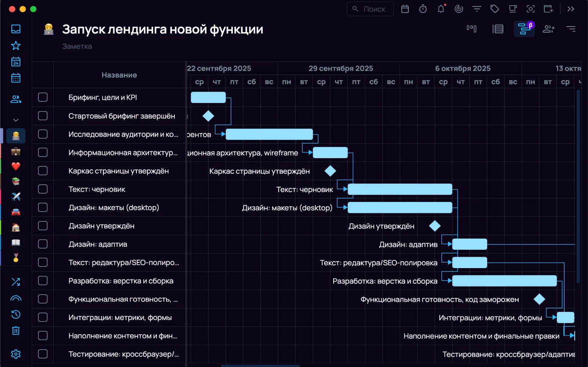Select the red car project in sidebar
This screenshot has width=588, height=367.
tap(16, 212)
